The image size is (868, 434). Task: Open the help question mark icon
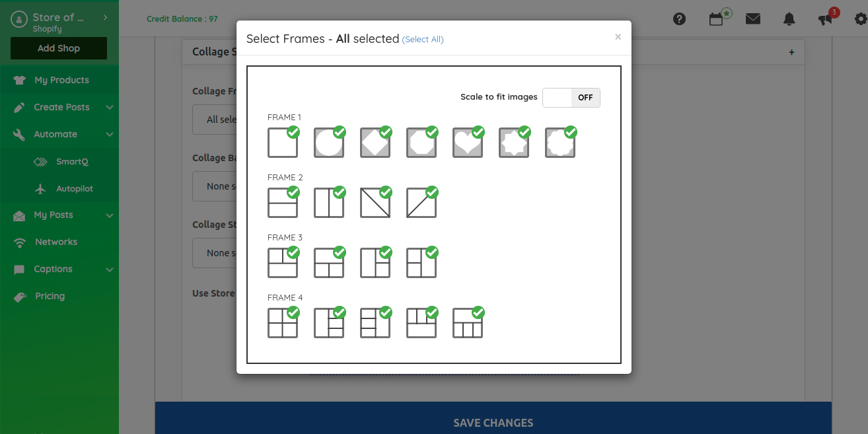pyautogui.click(x=679, y=19)
